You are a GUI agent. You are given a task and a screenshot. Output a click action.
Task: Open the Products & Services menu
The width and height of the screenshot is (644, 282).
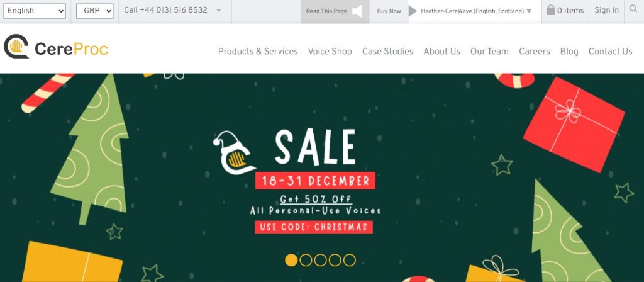[258, 52]
